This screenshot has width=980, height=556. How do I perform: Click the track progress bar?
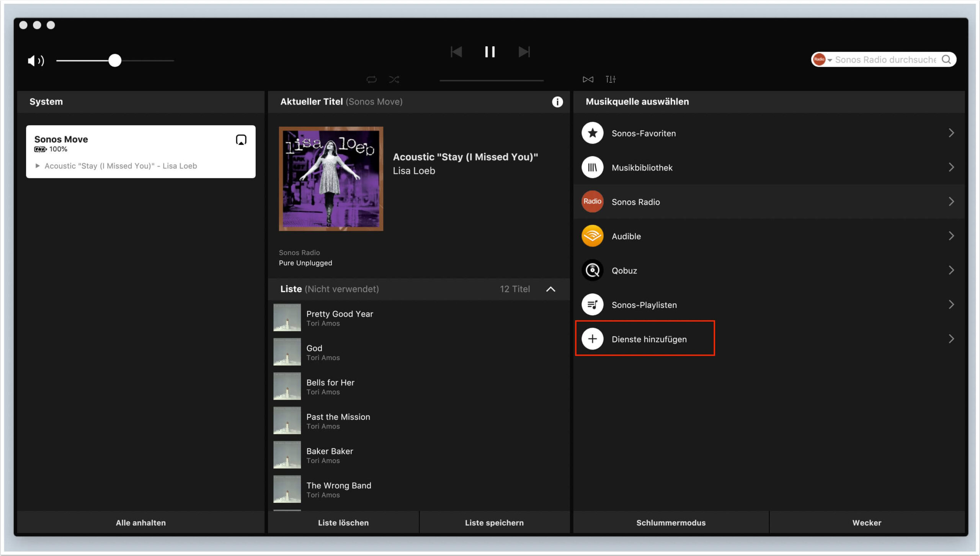tap(492, 80)
